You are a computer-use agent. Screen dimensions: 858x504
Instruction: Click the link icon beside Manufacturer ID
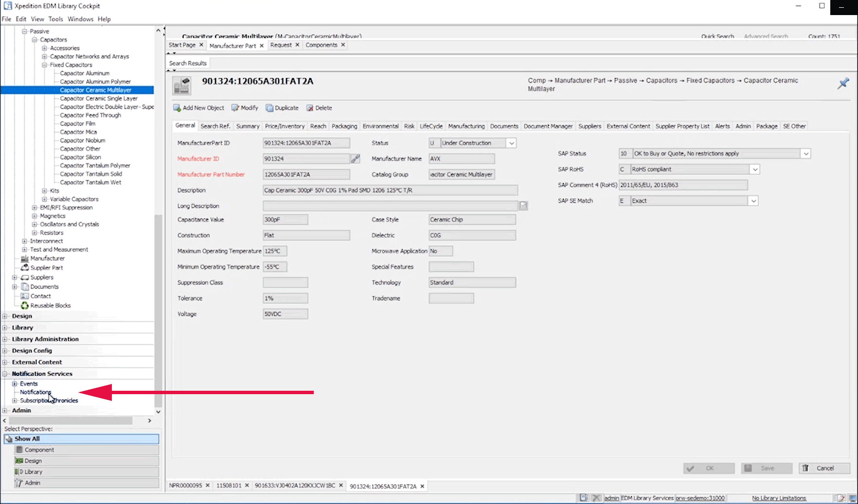click(x=356, y=158)
